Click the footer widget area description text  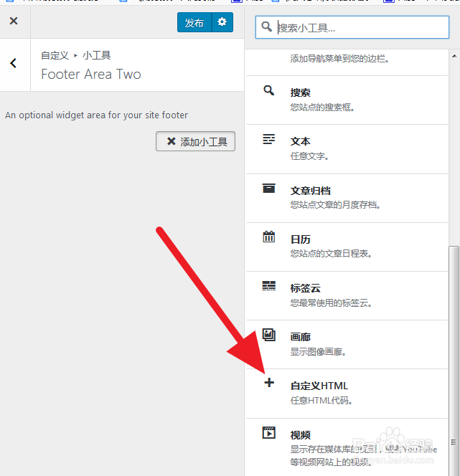tap(96, 115)
